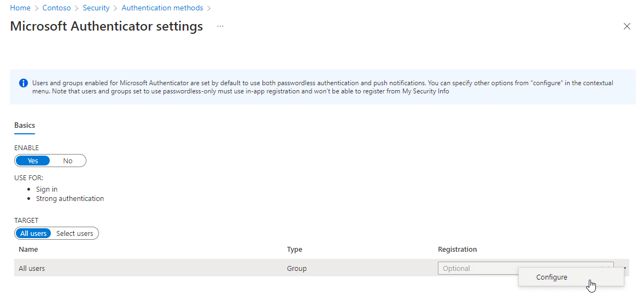This screenshot has width=644, height=308.
Task: Close the Microsoft Authenticator settings blade
Action: click(627, 26)
